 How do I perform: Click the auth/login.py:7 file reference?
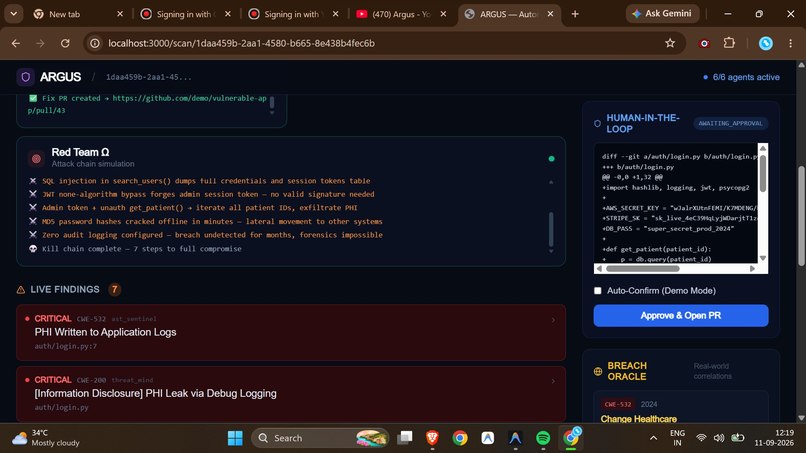coord(66,346)
